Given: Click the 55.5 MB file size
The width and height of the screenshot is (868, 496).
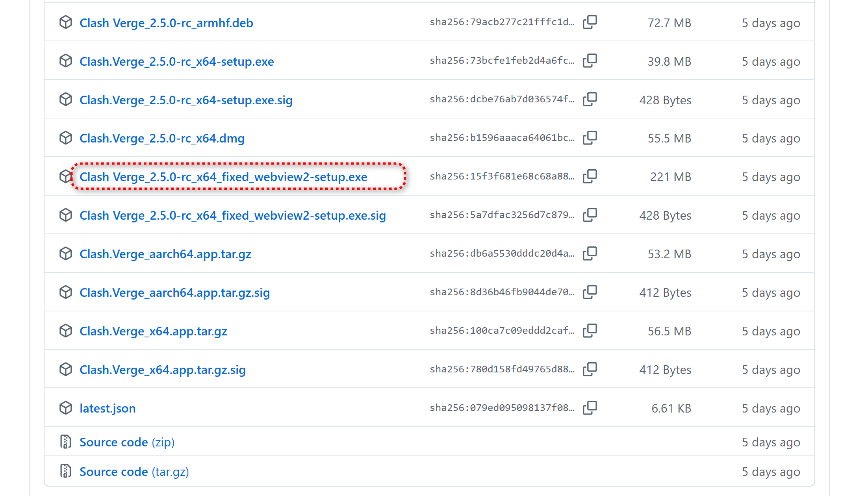Looking at the screenshot, I should click(x=670, y=139).
